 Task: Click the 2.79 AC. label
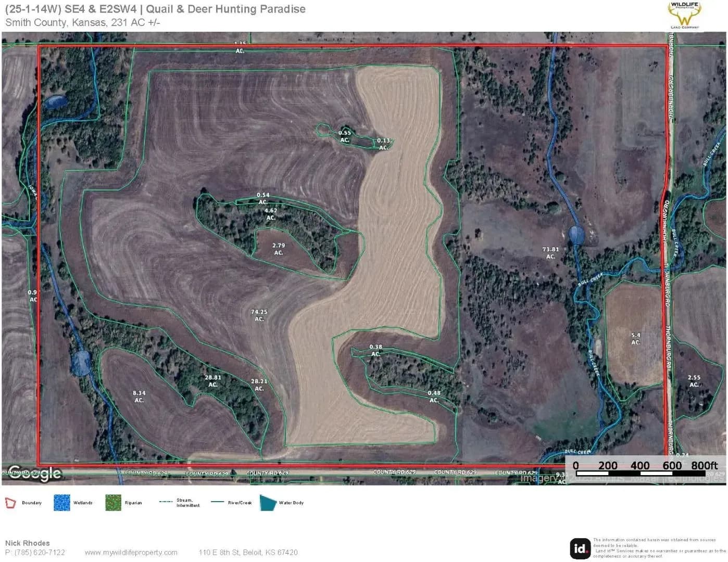click(x=279, y=249)
